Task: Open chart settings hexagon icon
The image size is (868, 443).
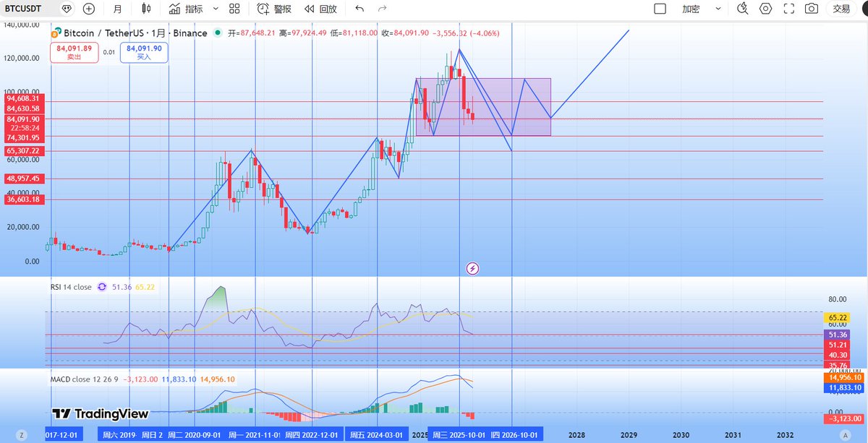Action: 766,9
